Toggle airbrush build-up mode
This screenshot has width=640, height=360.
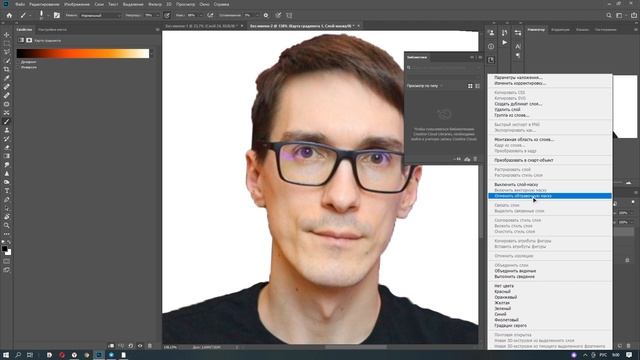[x=210, y=16]
